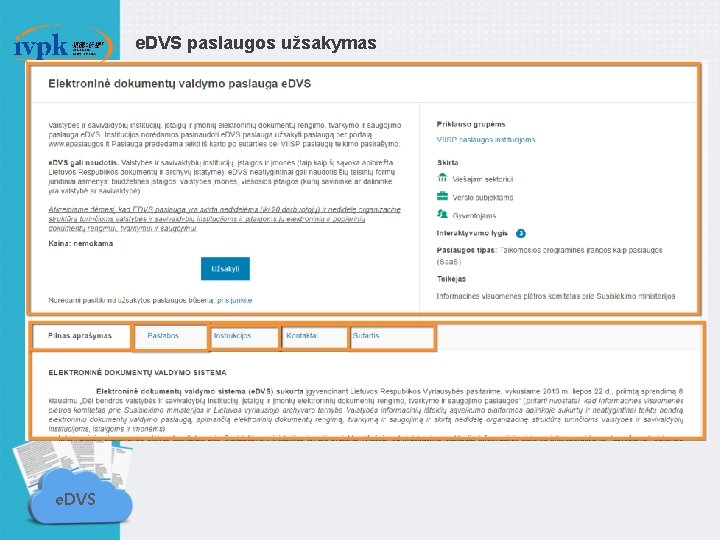Click the Informacinės visuomenės plėtros komitetas provider text
The image size is (720, 540).
point(556,297)
